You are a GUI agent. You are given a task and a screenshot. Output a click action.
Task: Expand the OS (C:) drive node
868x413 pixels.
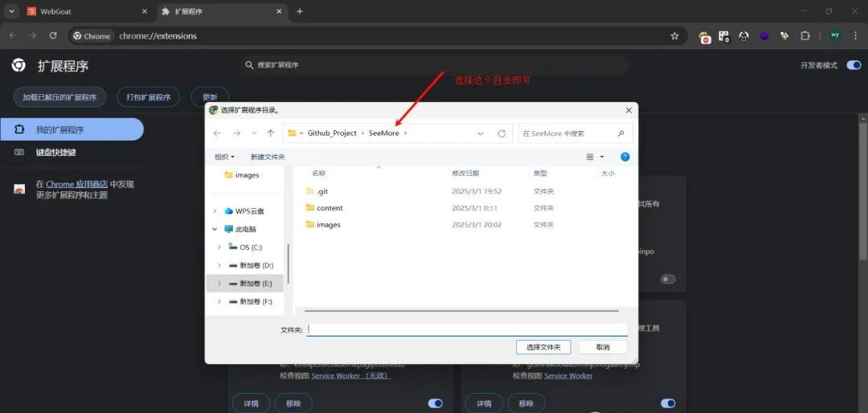click(x=219, y=247)
